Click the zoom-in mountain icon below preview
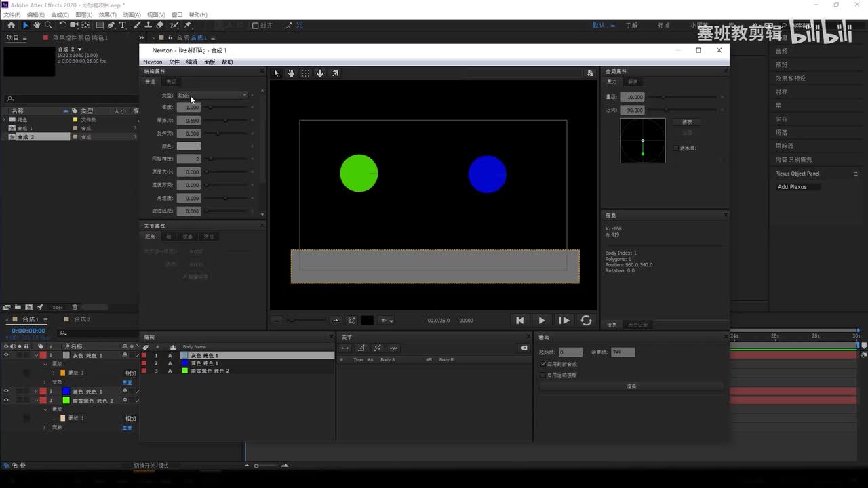The image size is (868, 488). pyautogui.click(x=335, y=321)
